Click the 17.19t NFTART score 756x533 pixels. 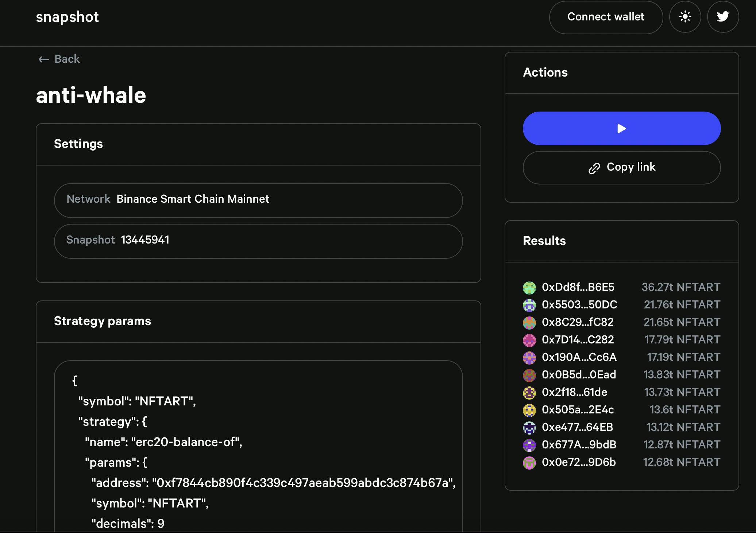(x=683, y=357)
